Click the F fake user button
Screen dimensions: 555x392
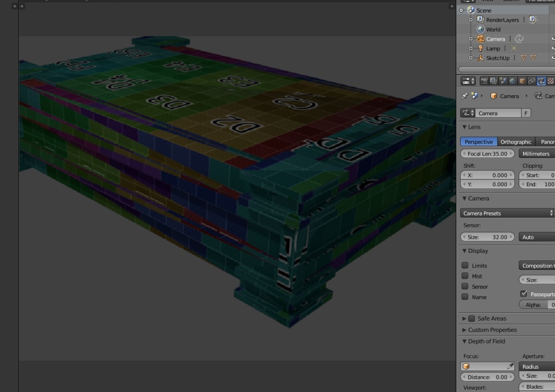526,113
